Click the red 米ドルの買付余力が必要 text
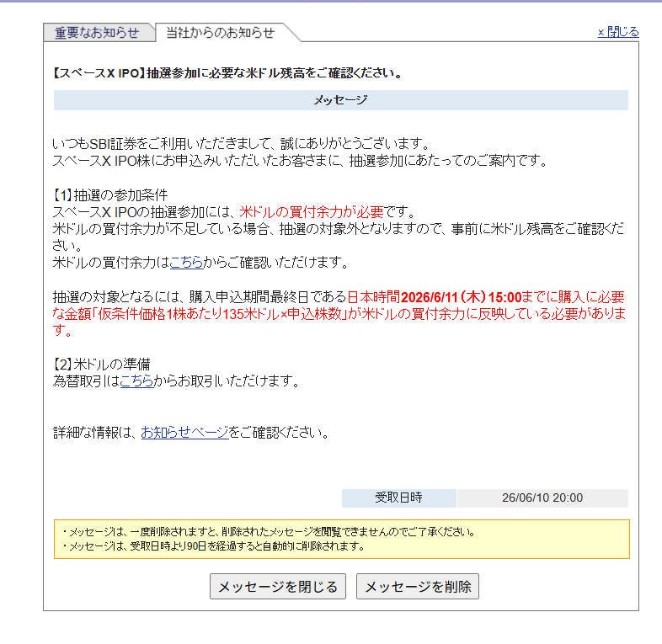Image resolution: width=662 pixels, height=644 pixels. [x=312, y=211]
